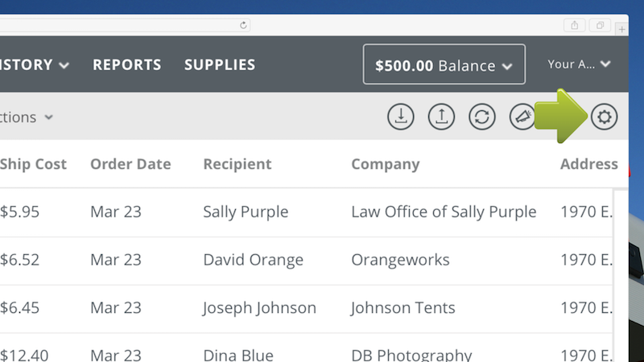Open the Supplies menu item

(220, 65)
